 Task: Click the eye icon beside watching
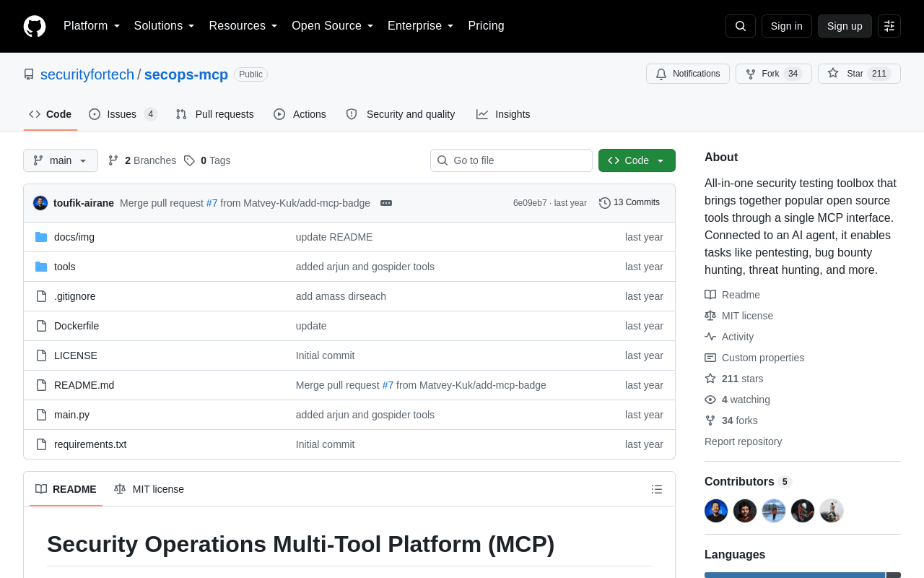pyautogui.click(x=710, y=400)
